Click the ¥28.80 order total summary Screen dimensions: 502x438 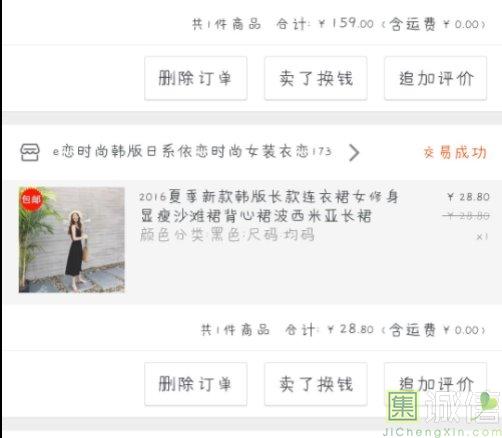click(x=343, y=330)
